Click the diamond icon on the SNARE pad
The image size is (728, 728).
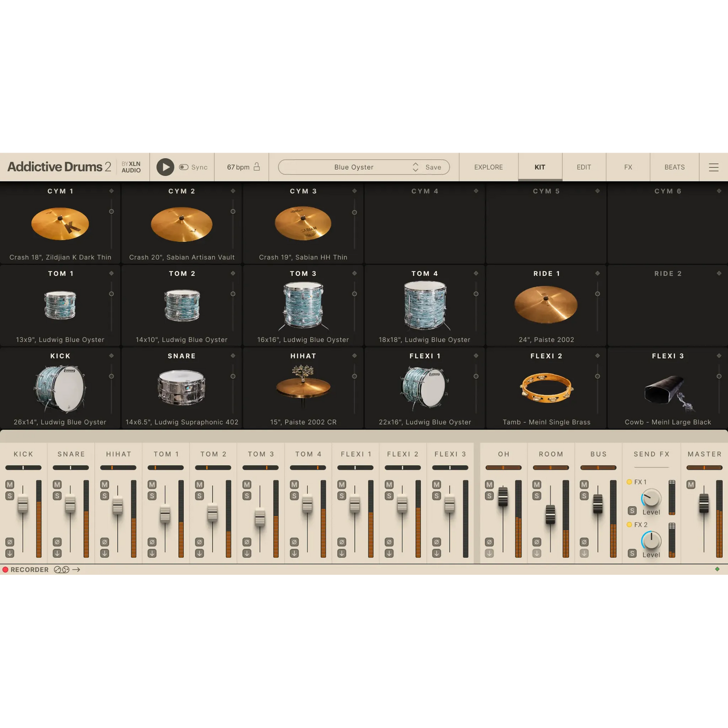point(233,356)
